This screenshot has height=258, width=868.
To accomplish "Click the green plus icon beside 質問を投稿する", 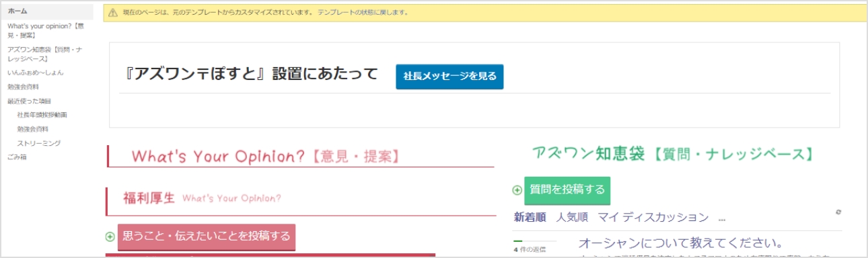I will (x=517, y=190).
